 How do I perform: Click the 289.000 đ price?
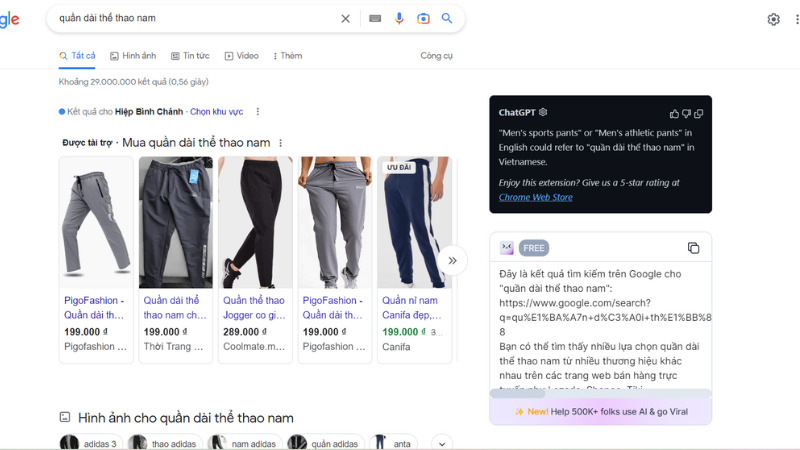coord(245,332)
